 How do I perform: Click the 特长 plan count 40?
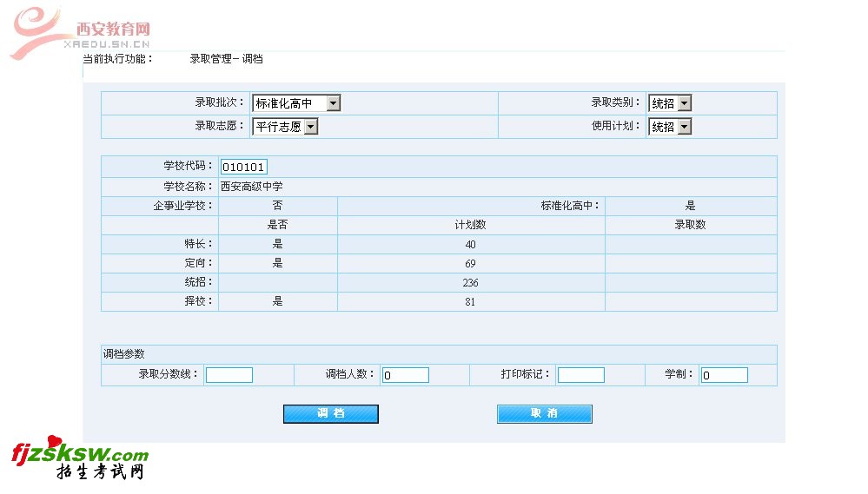coord(470,245)
